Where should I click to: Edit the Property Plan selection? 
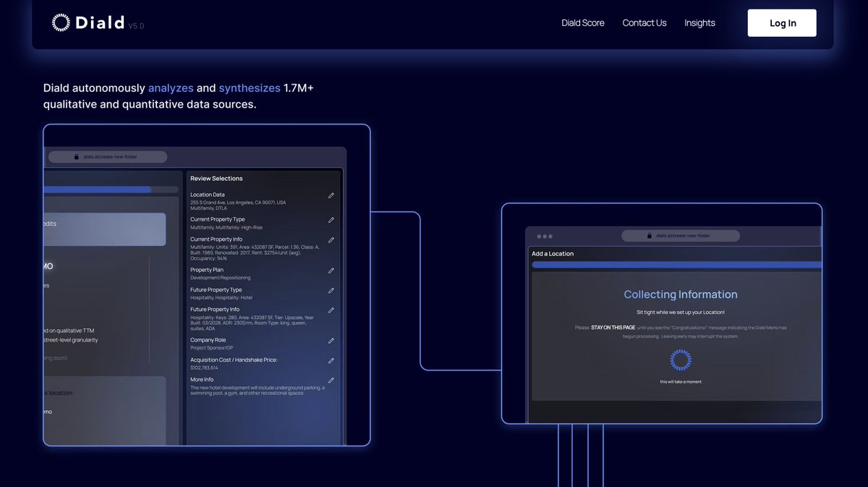331,271
